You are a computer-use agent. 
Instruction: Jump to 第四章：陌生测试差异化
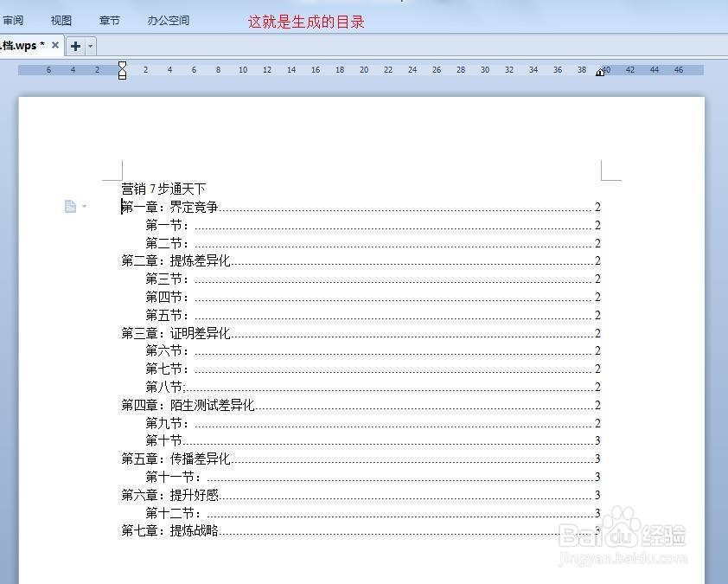361,405
